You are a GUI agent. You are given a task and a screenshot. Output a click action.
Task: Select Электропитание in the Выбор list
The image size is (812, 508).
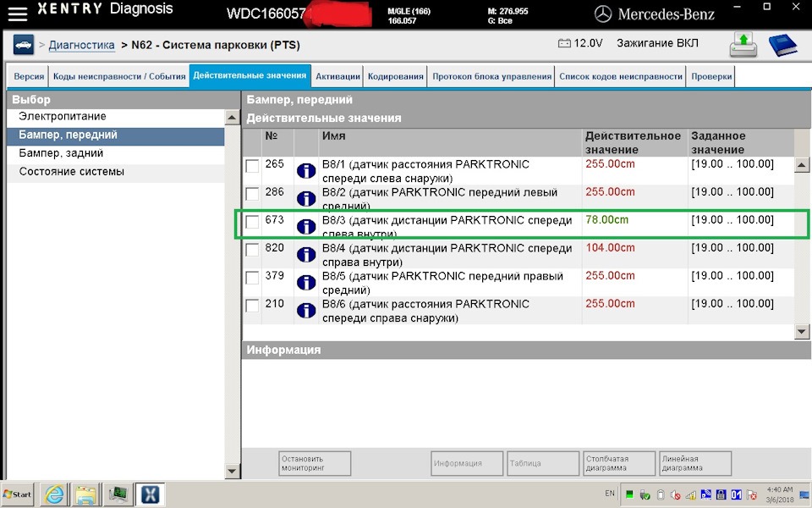click(x=116, y=117)
